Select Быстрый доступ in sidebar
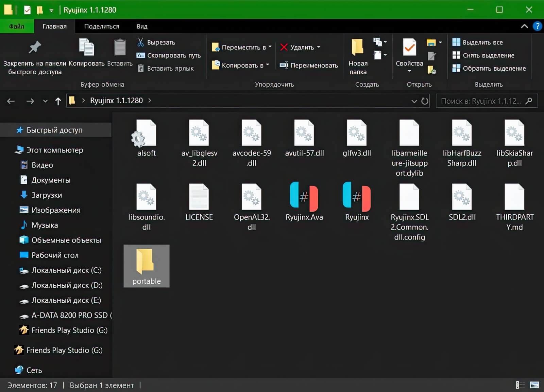 coord(56,130)
